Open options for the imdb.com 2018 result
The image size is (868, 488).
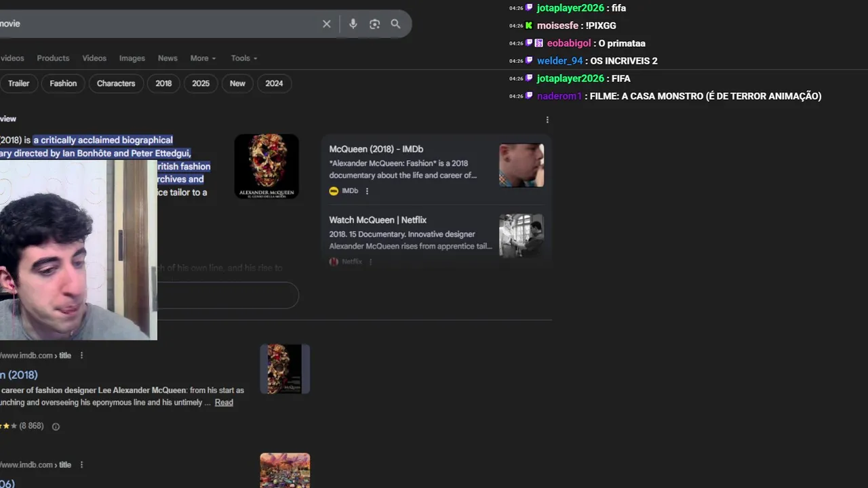(81, 355)
